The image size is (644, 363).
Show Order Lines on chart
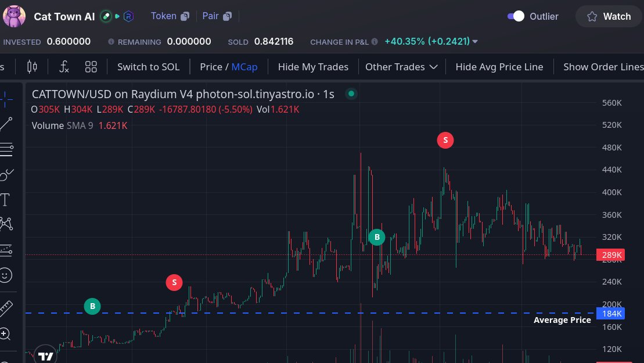click(x=603, y=67)
